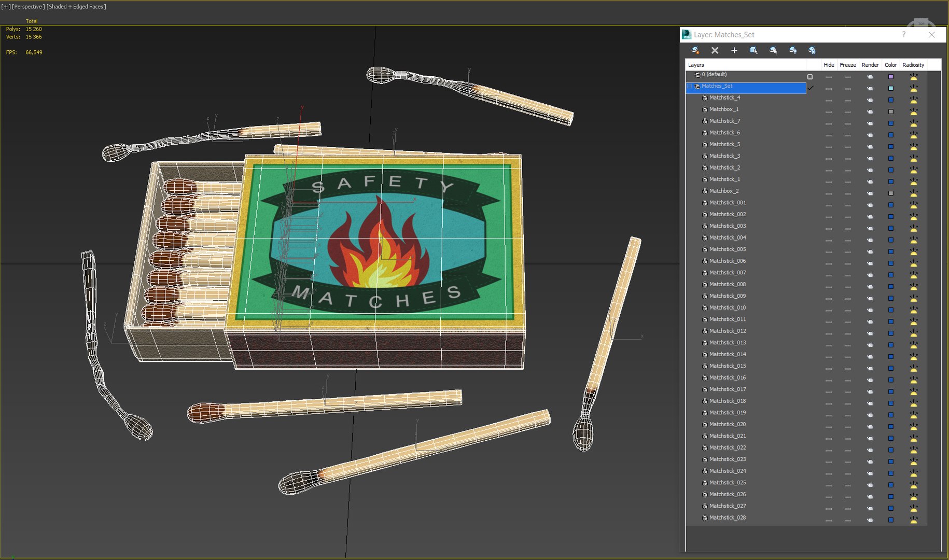The image size is (949, 560).
Task: Click the Color column header
Action: click(891, 65)
